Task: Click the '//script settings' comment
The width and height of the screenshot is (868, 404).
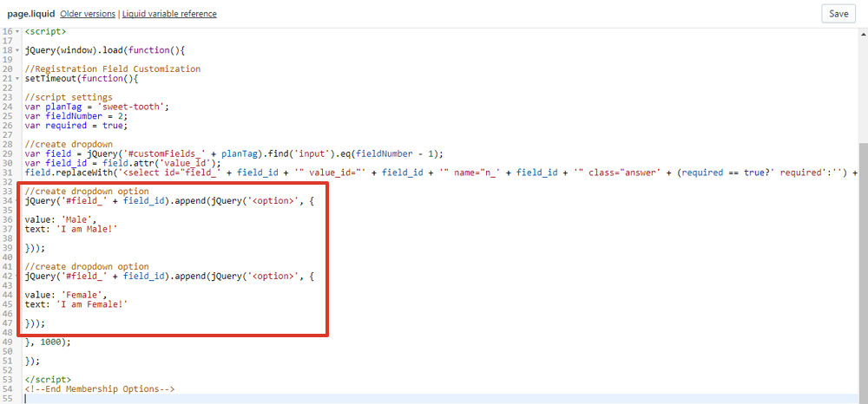Action: [x=69, y=98]
